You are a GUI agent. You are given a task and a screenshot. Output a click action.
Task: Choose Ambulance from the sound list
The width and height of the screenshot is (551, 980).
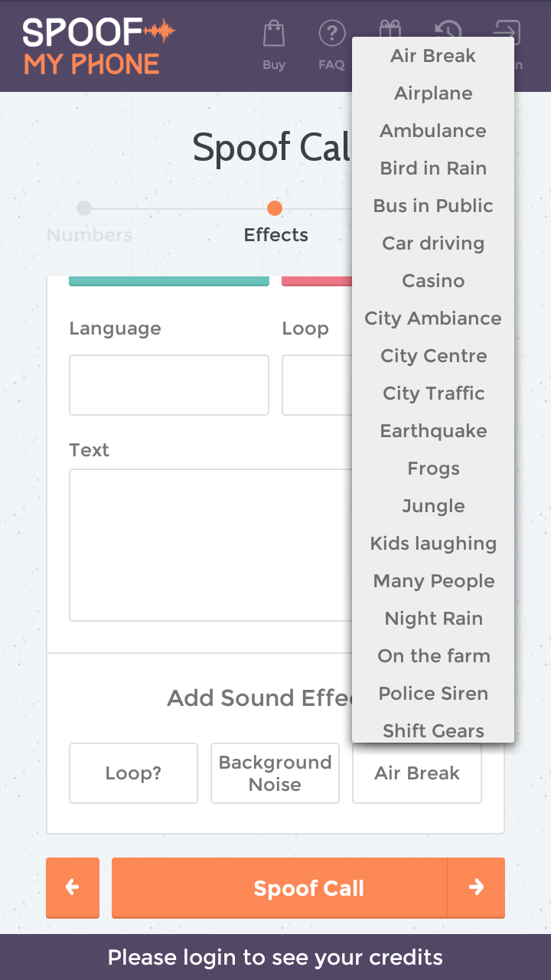(x=433, y=131)
